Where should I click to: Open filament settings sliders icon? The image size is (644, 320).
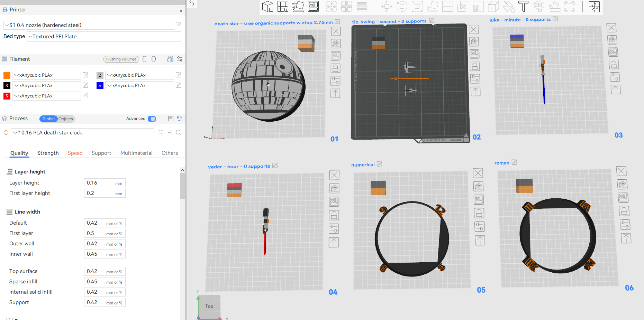(180, 59)
